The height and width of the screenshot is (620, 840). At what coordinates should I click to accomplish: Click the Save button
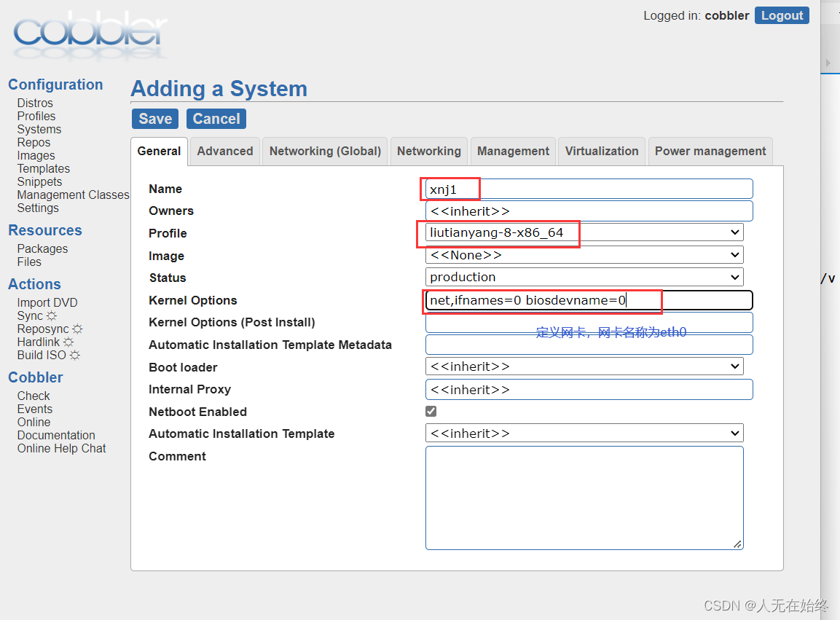(x=155, y=119)
